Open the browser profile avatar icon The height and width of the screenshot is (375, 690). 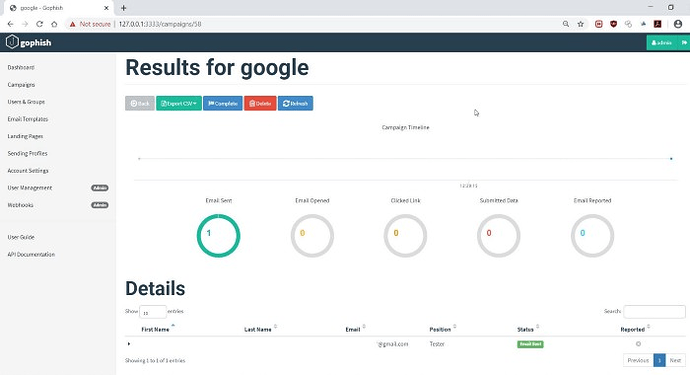click(678, 24)
